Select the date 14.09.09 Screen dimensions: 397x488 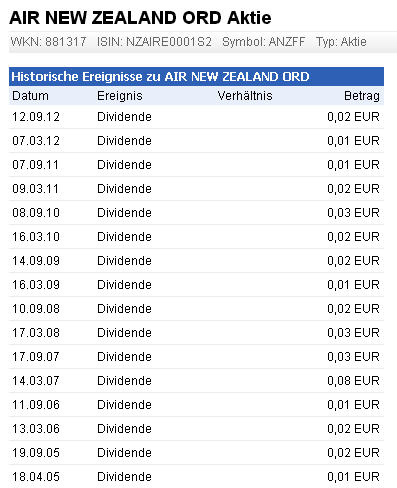[x=36, y=261]
